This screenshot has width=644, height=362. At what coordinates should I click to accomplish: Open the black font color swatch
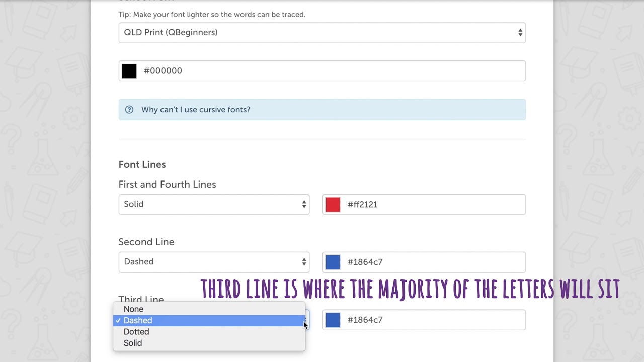(x=129, y=71)
